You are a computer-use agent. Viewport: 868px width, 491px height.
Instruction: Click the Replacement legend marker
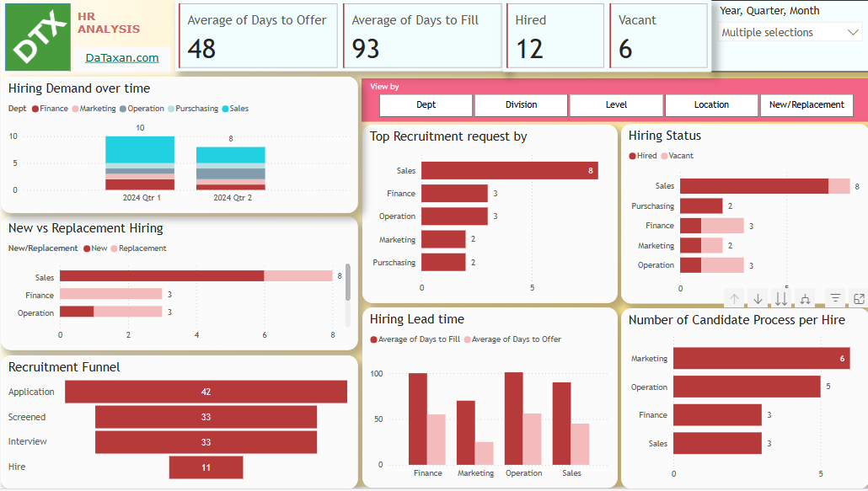[x=114, y=248]
